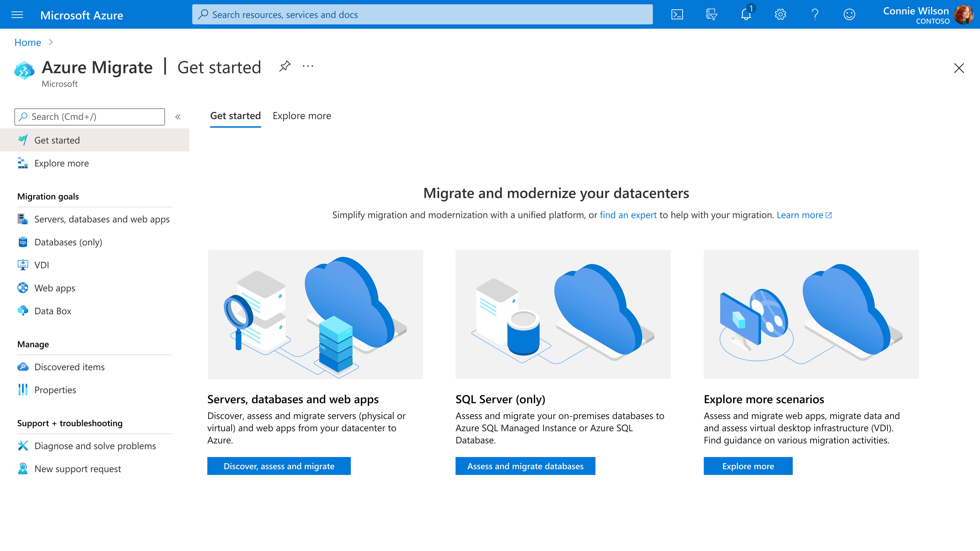Pin Azure Migrate to dashboard
The height and width of the screenshot is (551, 980).
[285, 66]
